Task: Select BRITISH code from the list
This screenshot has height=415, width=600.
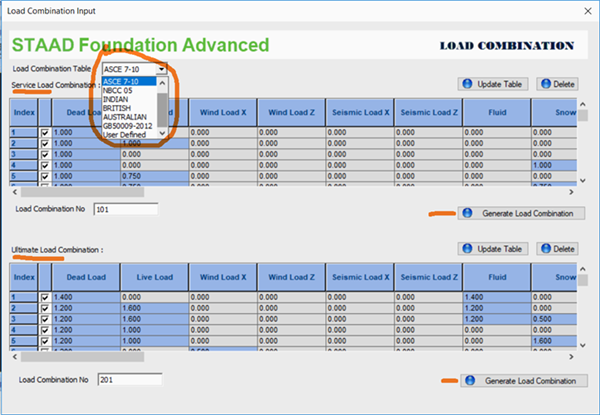Action: pyautogui.click(x=129, y=108)
